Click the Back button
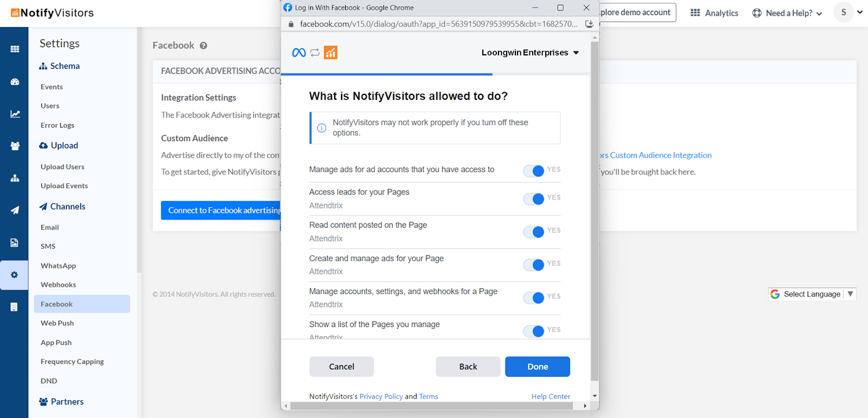The image size is (868, 418). [468, 366]
